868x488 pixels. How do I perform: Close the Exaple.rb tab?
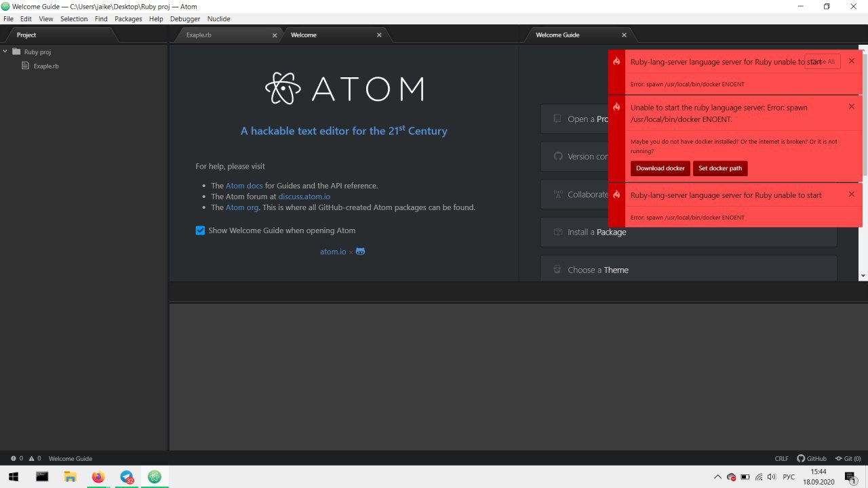(275, 35)
